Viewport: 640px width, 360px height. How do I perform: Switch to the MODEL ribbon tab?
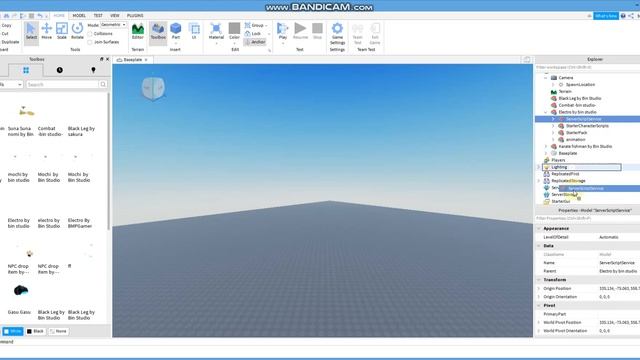click(x=79, y=16)
